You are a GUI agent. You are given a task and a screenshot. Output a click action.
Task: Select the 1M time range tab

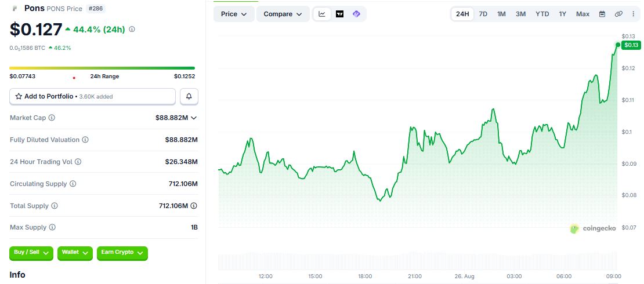(501, 14)
